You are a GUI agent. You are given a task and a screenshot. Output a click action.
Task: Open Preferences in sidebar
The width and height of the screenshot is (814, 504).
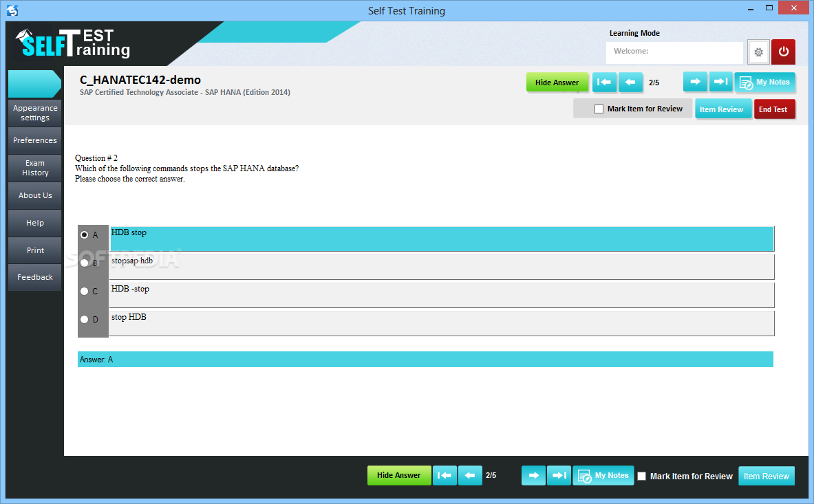click(x=35, y=140)
